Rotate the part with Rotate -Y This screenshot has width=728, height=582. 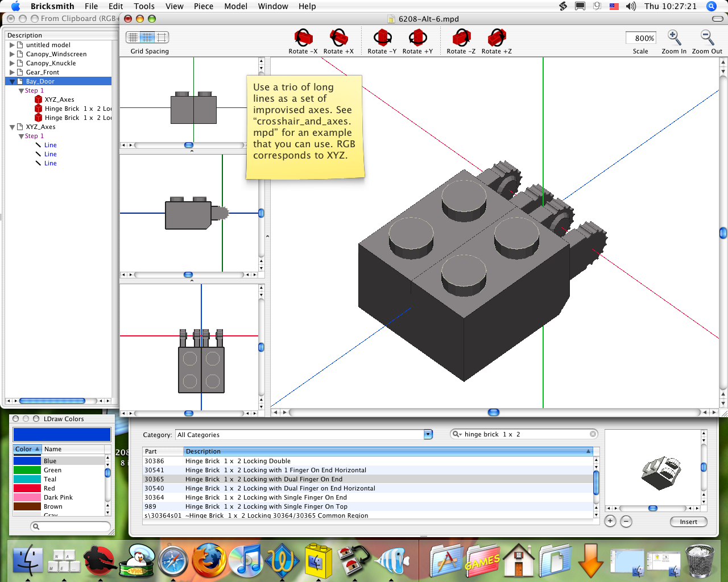[x=382, y=39]
